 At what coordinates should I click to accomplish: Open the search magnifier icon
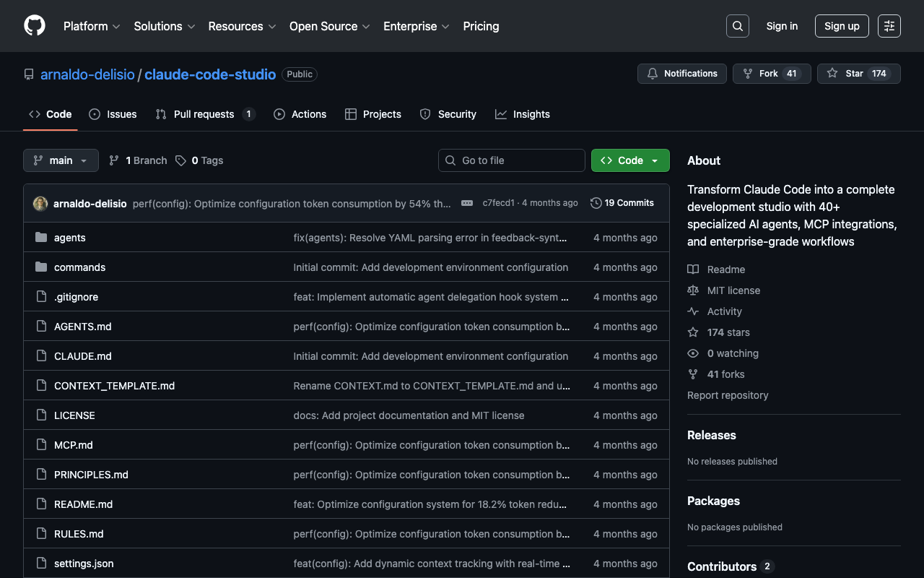[737, 26]
